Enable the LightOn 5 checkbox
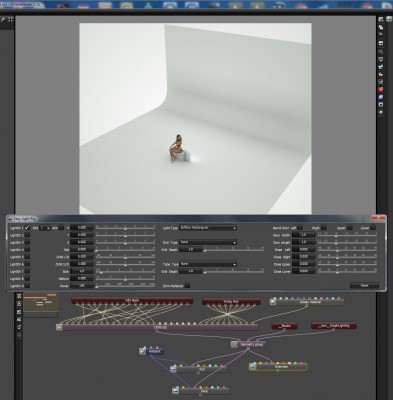 coord(27,257)
